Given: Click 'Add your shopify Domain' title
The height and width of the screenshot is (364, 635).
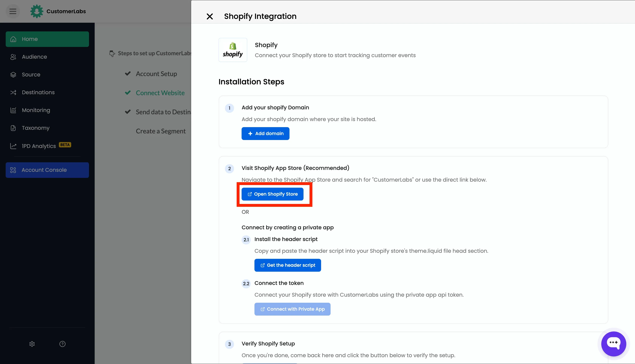Looking at the screenshot, I should tap(275, 107).
